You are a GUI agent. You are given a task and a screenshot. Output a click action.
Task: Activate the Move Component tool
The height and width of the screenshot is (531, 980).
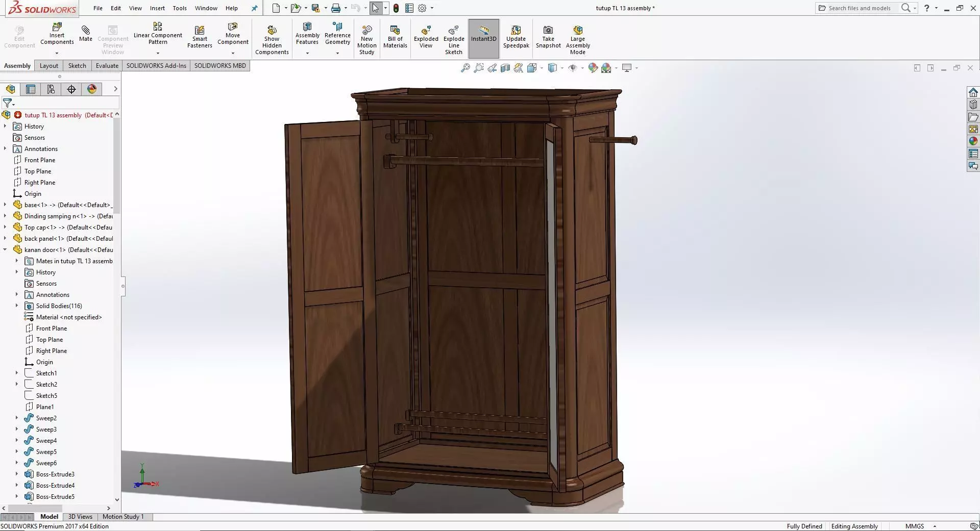tap(233, 34)
